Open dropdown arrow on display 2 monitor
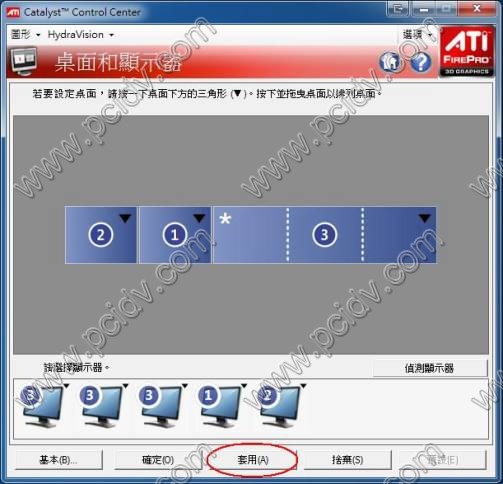Viewport: 503px width, 484px height. (x=303, y=386)
